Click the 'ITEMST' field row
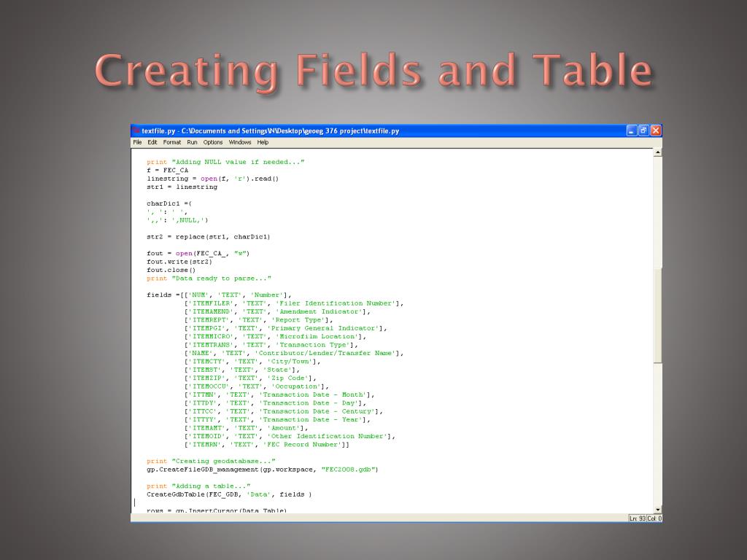 click(242, 370)
